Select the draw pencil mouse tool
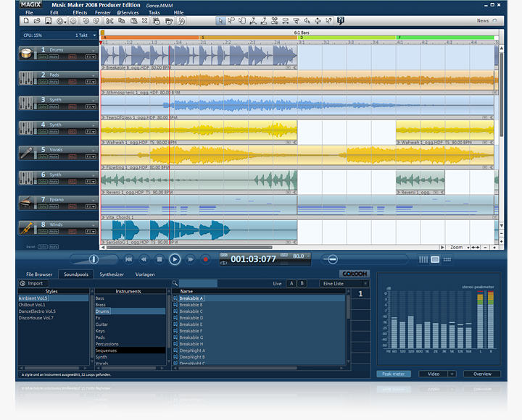The width and height of the screenshot is (522, 420). (264, 21)
